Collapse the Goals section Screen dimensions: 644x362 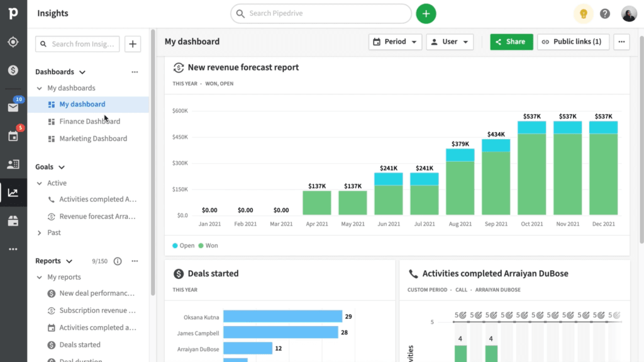62,167
